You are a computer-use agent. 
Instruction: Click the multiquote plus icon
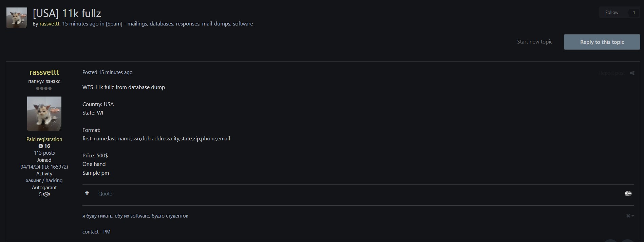pyautogui.click(x=87, y=193)
